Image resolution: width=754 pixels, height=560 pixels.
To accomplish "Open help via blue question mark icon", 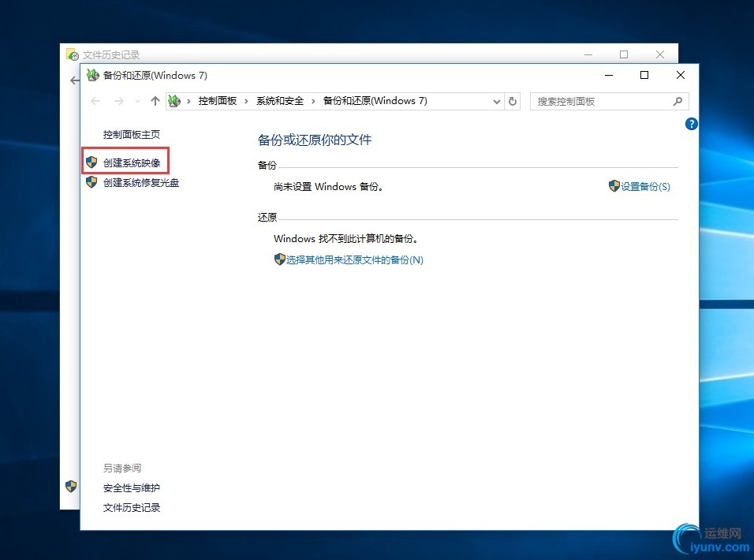I will coord(691,124).
